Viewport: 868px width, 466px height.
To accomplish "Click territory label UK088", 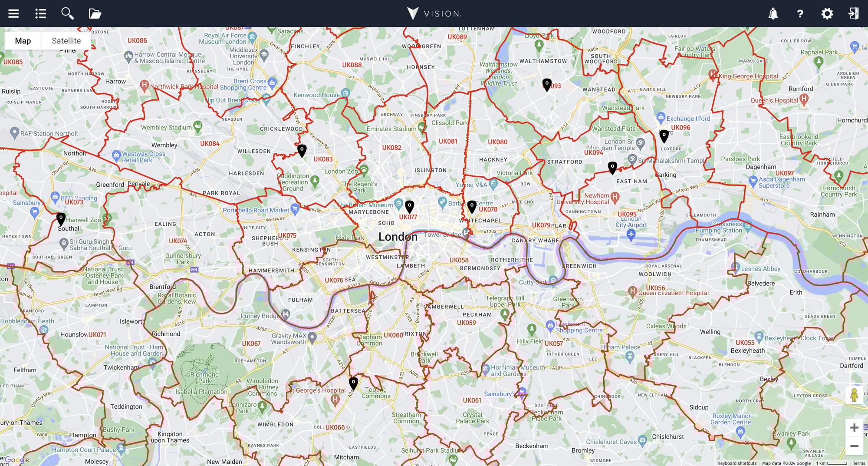I will click(352, 65).
